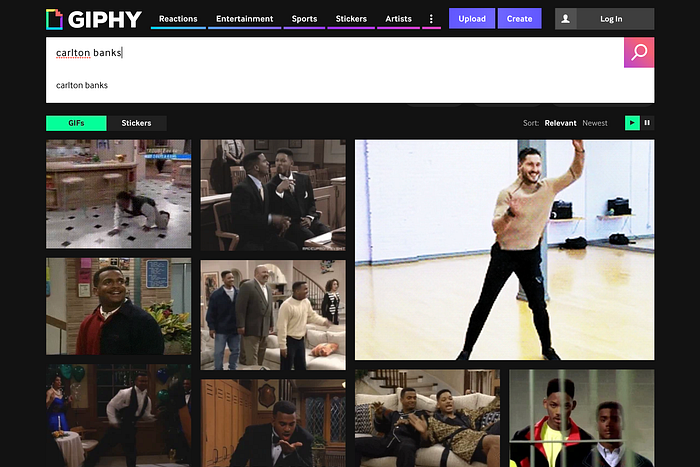
Task: Open GIF of man dancing at balloon party
Action: coord(119,416)
